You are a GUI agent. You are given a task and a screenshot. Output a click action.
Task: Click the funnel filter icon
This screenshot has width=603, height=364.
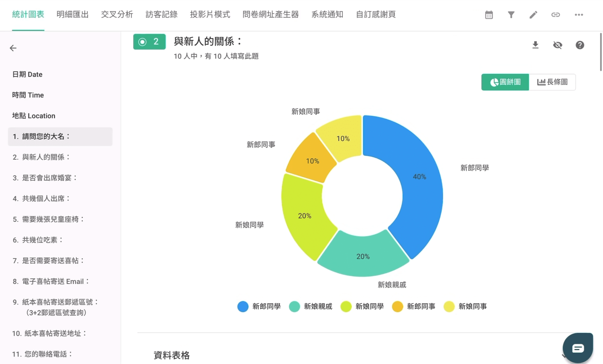tap(511, 15)
